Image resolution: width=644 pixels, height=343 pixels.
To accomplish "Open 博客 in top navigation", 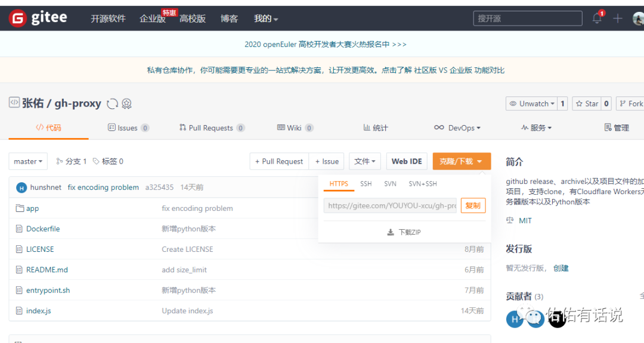I will pos(229,18).
